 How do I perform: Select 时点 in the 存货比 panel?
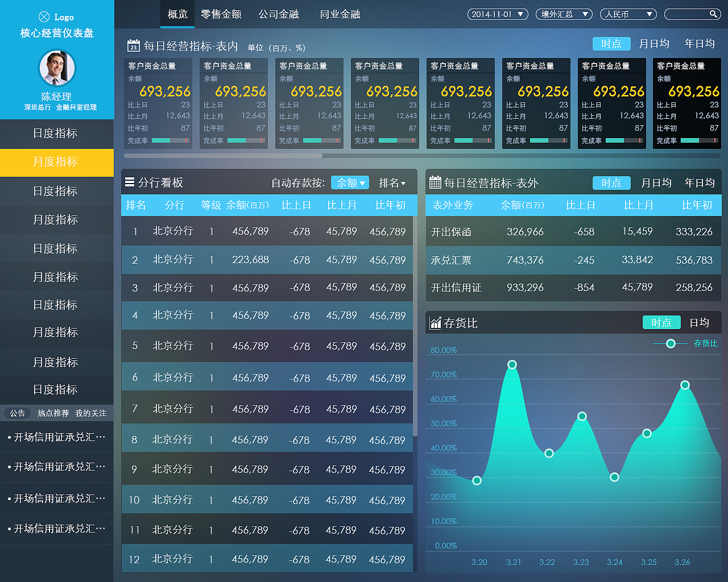tap(661, 323)
